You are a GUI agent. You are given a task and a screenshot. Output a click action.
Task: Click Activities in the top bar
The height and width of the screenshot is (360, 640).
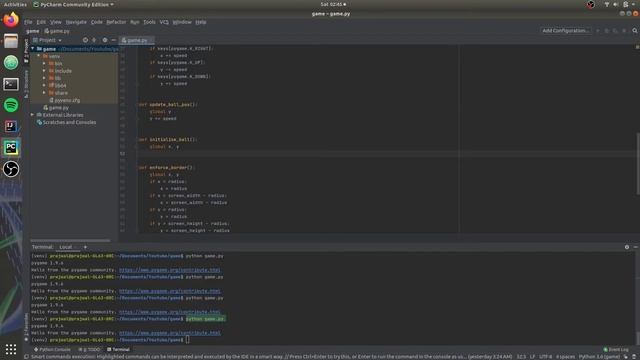[x=15, y=4]
